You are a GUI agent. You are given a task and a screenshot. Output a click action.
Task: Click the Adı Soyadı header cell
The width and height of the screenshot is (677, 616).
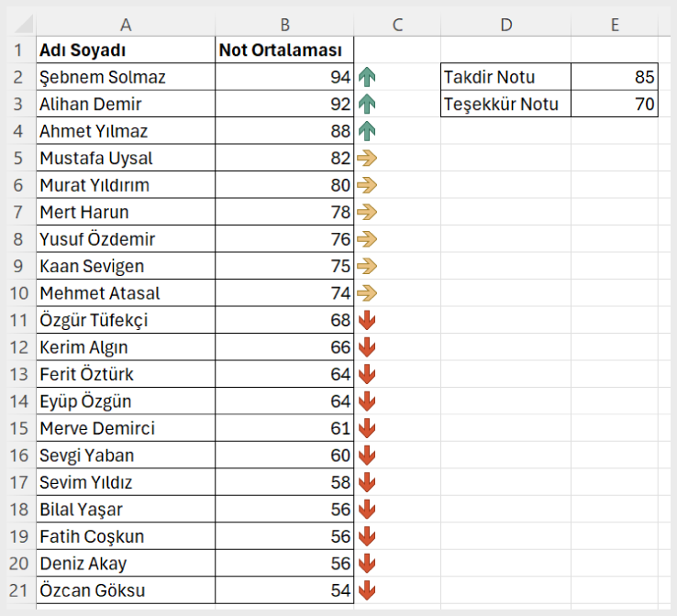coord(126,50)
